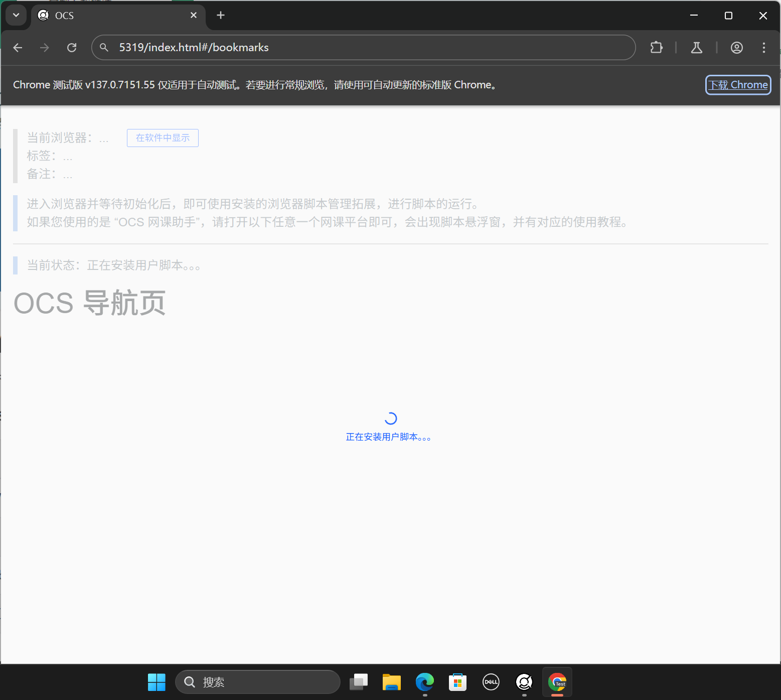Click the OCS 网课助手 instruction line
The image size is (781, 700).
pyautogui.click(x=327, y=222)
